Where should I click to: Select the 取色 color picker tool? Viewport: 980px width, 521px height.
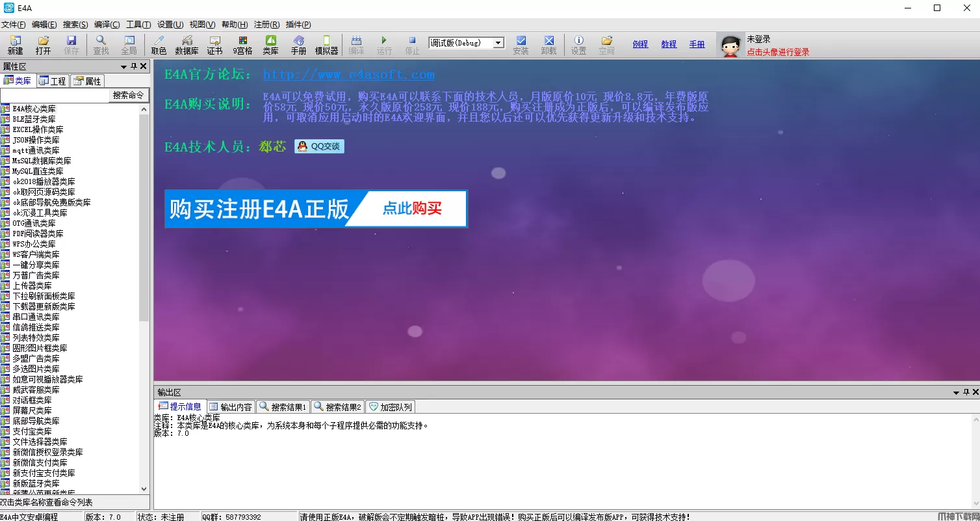coord(159,45)
